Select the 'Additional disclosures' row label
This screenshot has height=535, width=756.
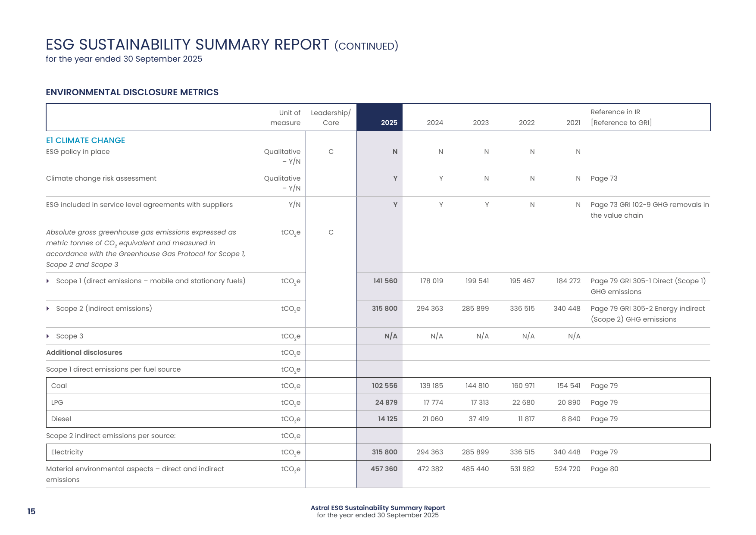click(84, 353)
